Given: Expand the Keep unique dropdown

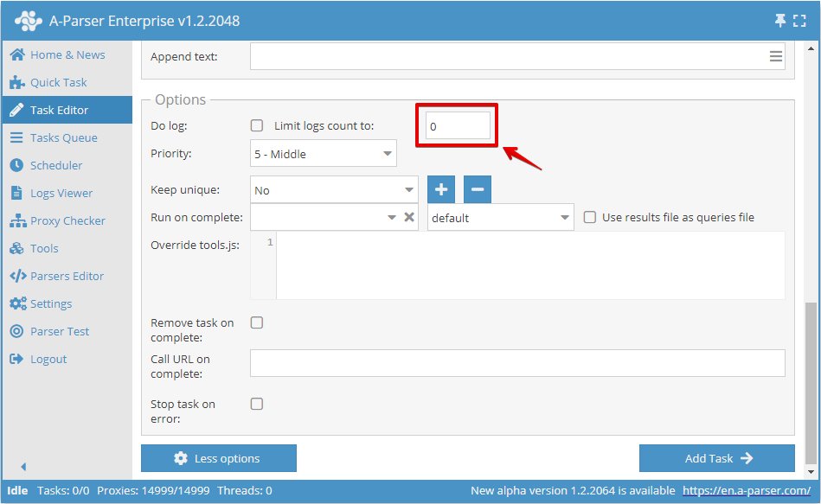Looking at the screenshot, I should point(334,190).
